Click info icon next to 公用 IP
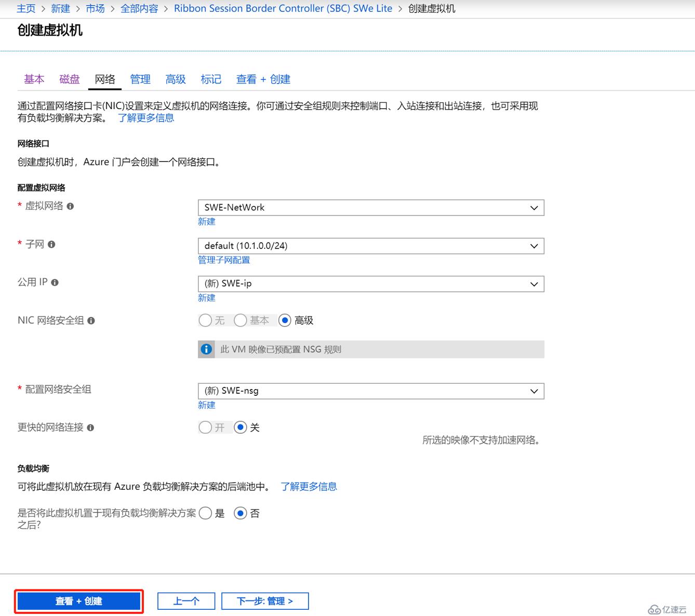This screenshot has width=695, height=616. [x=55, y=283]
